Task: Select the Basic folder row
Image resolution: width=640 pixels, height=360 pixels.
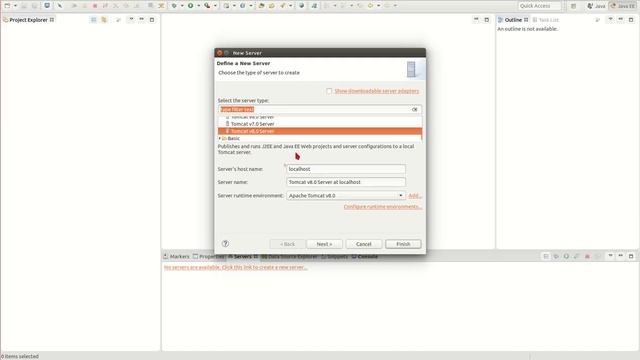Action: (320, 138)
